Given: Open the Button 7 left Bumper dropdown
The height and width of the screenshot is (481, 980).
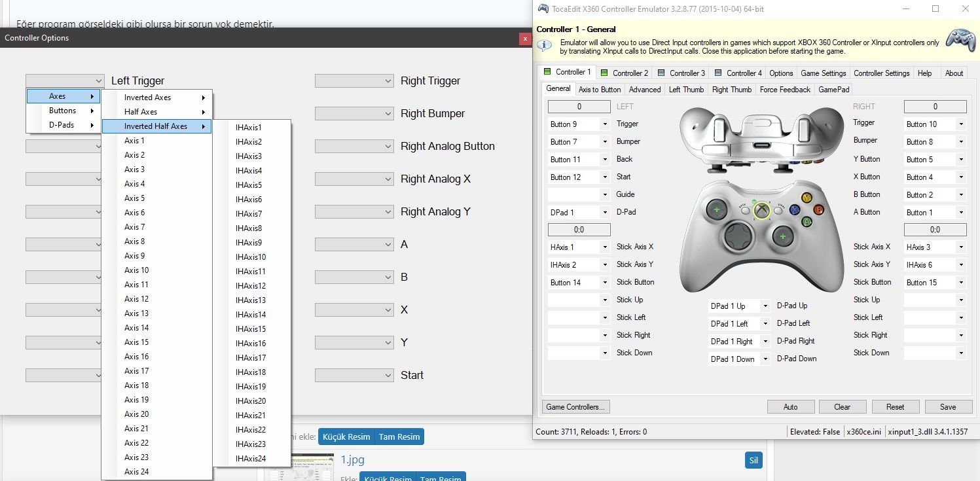Looking at the screenshot, I should click(x=579, y=142).
